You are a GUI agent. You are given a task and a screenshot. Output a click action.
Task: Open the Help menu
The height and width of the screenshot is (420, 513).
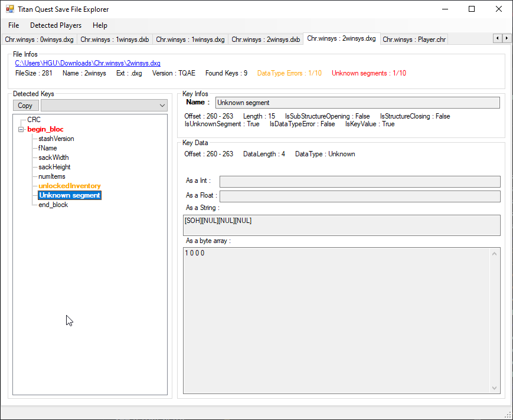pos(100,25)
